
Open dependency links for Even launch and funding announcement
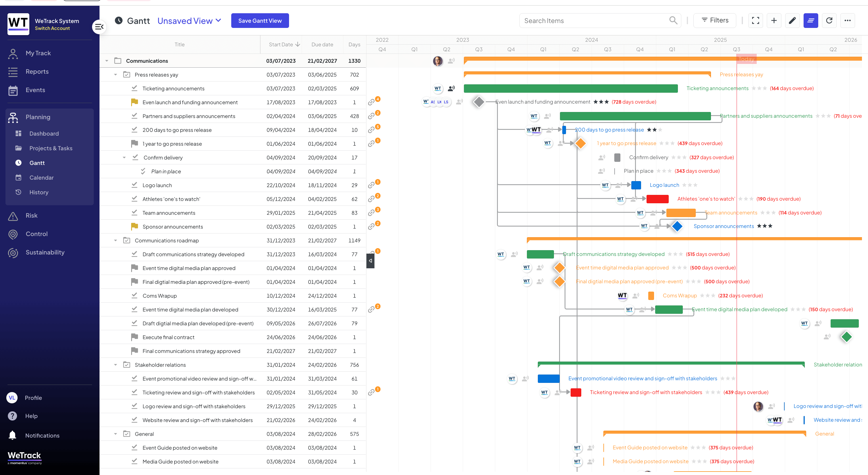(x=371, y=102)
